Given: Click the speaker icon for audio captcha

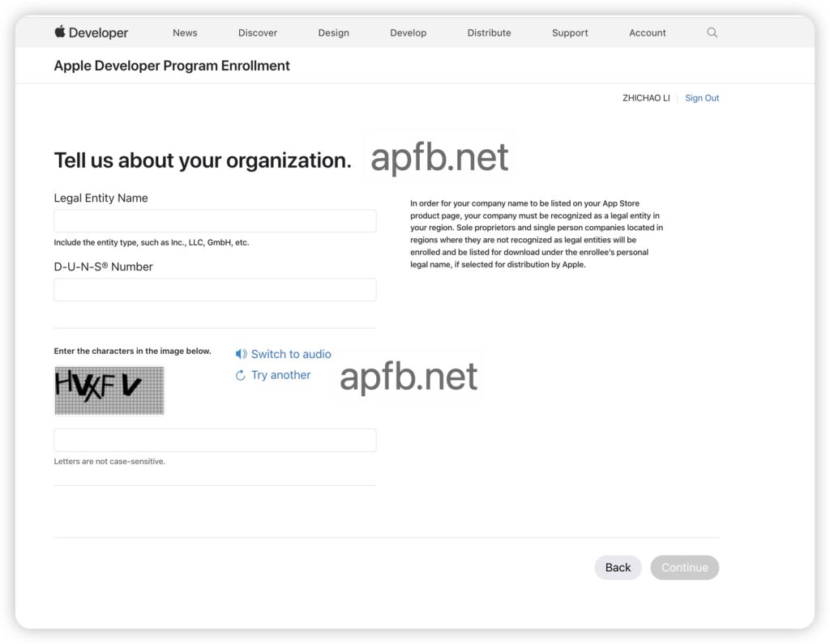Looking at the screenshot, I should 241,353.
